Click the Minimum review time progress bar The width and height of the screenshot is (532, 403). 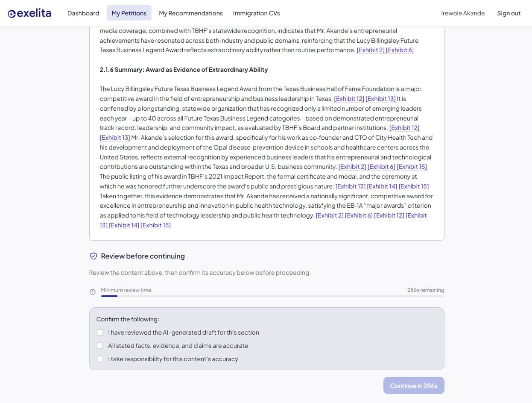pos(272,296)
